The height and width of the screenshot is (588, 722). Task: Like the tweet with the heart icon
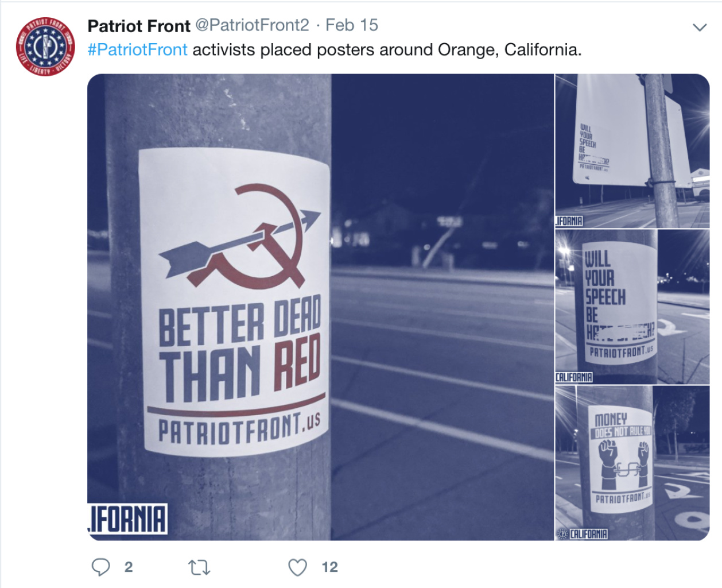[x=297, y=567]
